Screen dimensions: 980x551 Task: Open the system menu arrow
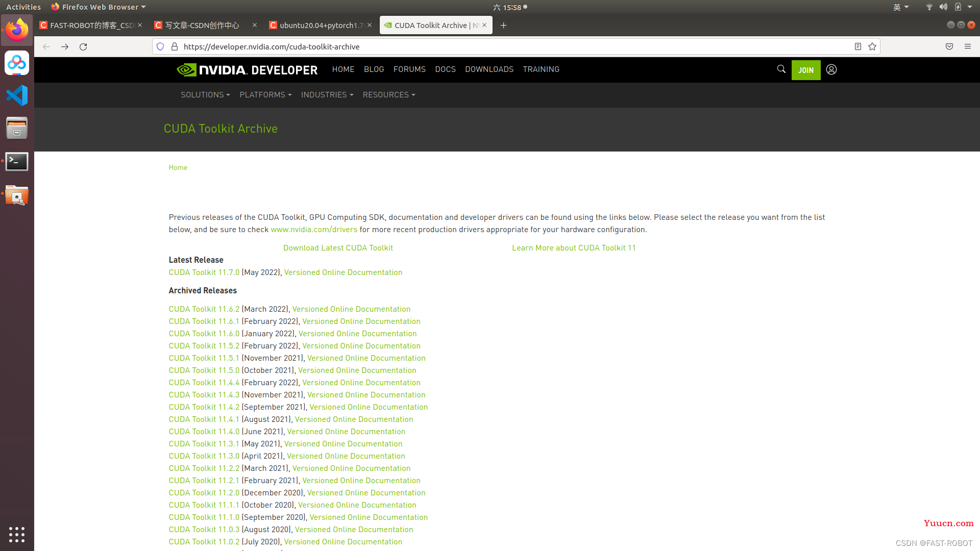pyautogui.click(x=970, y=7)
